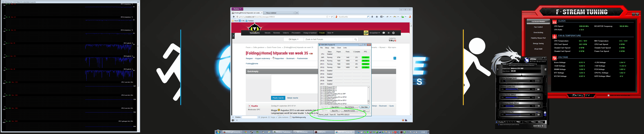The width and height of the screenshot is (644, 134).
Task: Go back using Firefox back arrow
Action: (233, 17)
